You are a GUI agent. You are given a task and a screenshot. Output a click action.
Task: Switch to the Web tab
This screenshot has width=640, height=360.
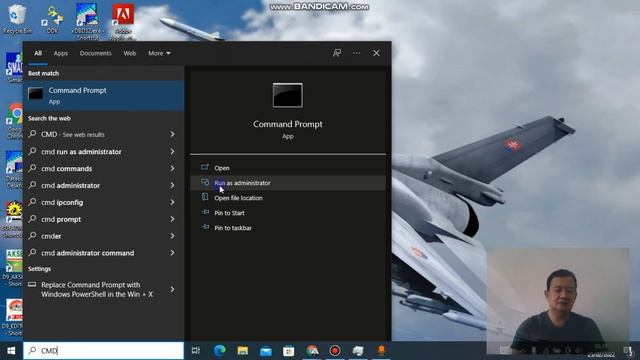coord(130,53)
